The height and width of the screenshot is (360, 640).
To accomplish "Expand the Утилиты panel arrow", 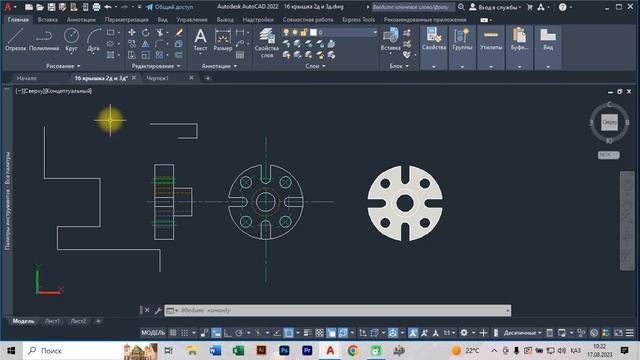I will [491, 67].
